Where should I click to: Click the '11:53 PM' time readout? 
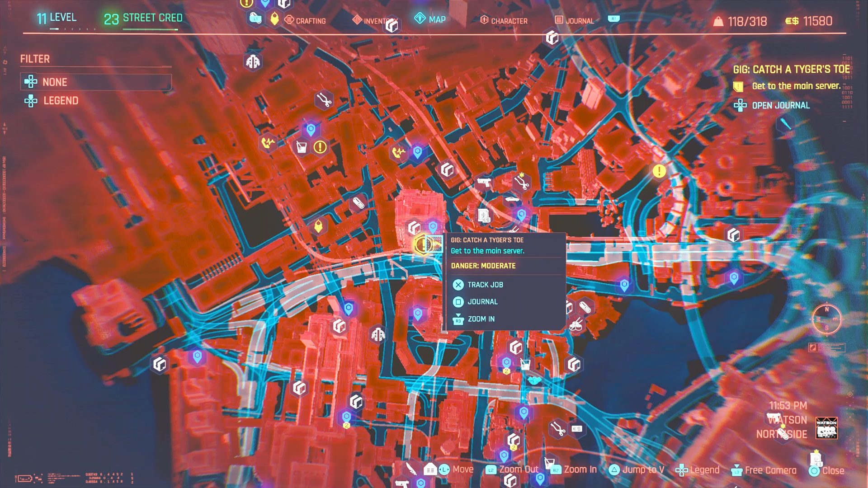point(788,405)
